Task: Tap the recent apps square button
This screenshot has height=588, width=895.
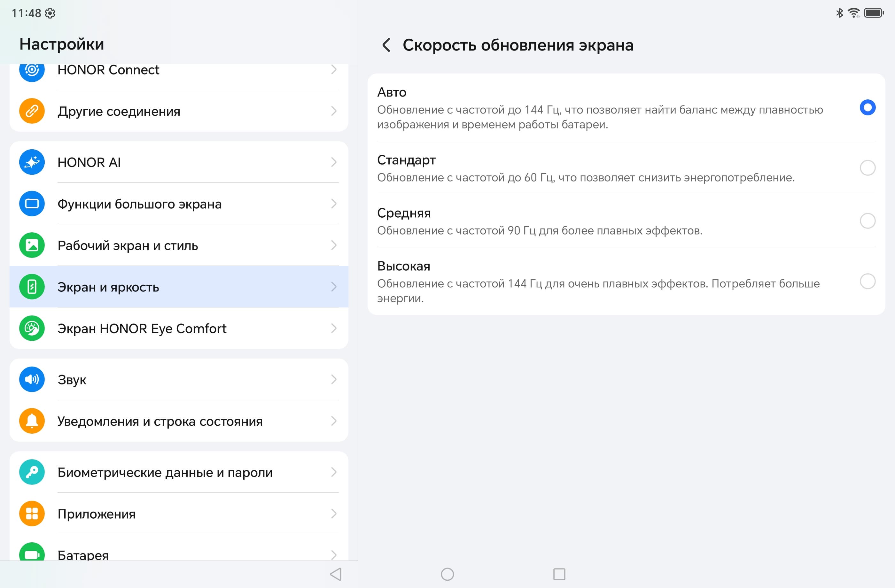Action: coord(559,574)
